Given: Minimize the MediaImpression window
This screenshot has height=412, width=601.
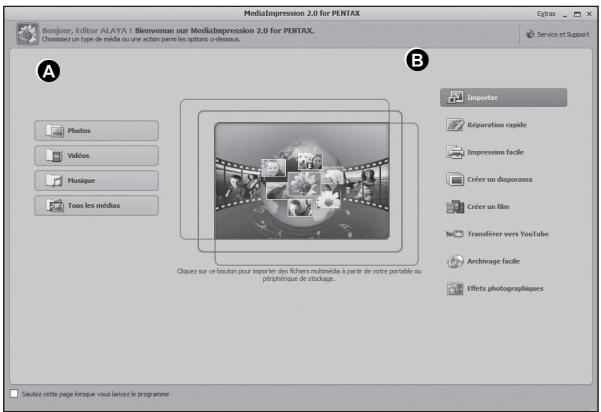Looking at the screenshot, I should pyautogui.click(x=565, y=15).
